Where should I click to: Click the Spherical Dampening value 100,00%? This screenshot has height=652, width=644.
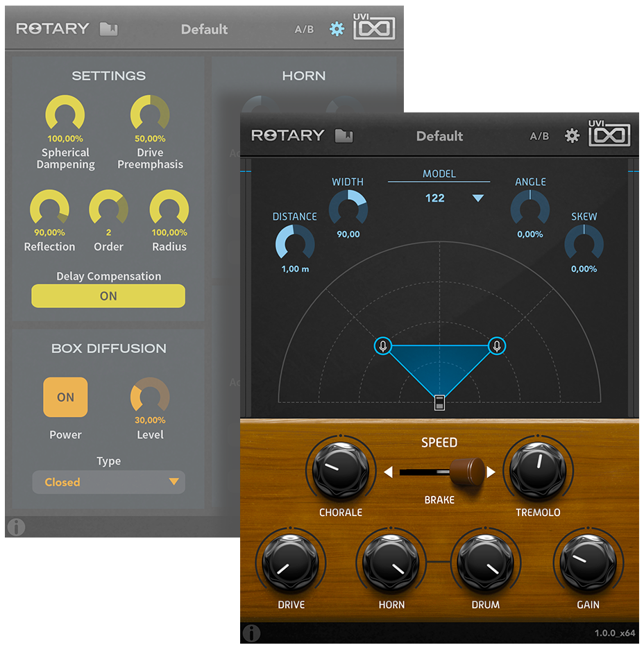pyautogui.click(x=65, y=139)
